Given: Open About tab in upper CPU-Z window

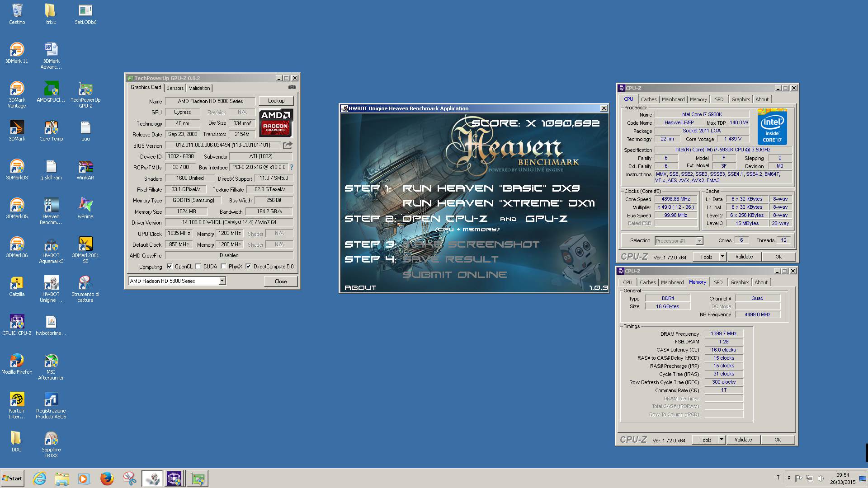Looking at the screenshot, I should point(762,99).
